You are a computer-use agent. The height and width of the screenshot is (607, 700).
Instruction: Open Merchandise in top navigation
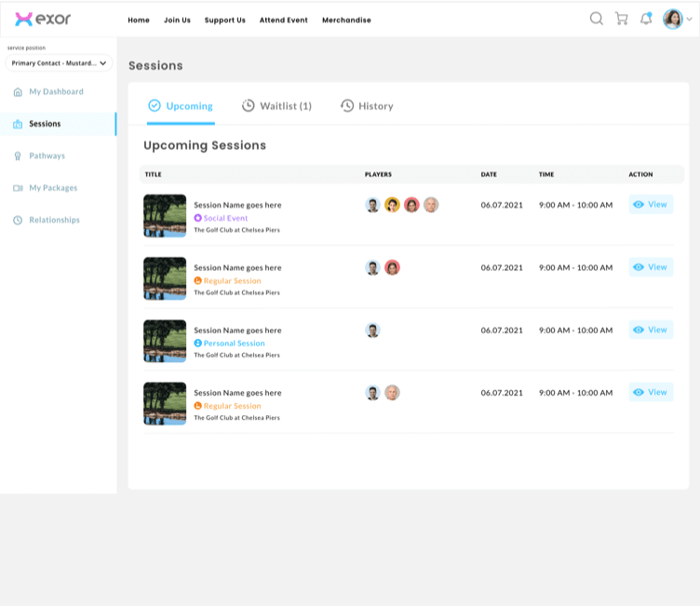346,20
